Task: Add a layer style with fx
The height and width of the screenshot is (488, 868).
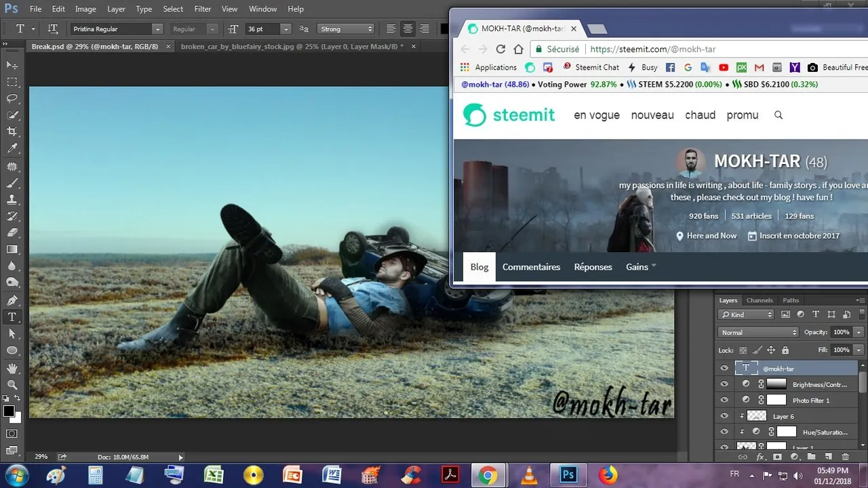Action: coord(761,457)
